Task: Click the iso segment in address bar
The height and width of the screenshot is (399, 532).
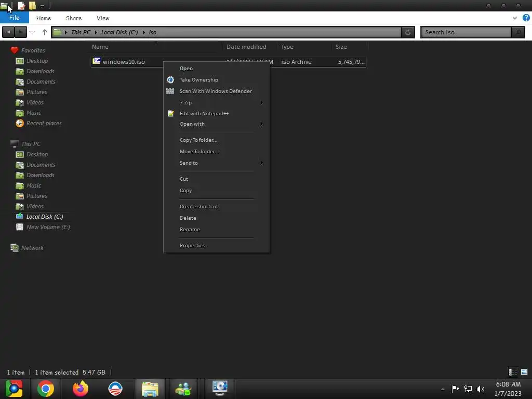Action: [153, 32]
